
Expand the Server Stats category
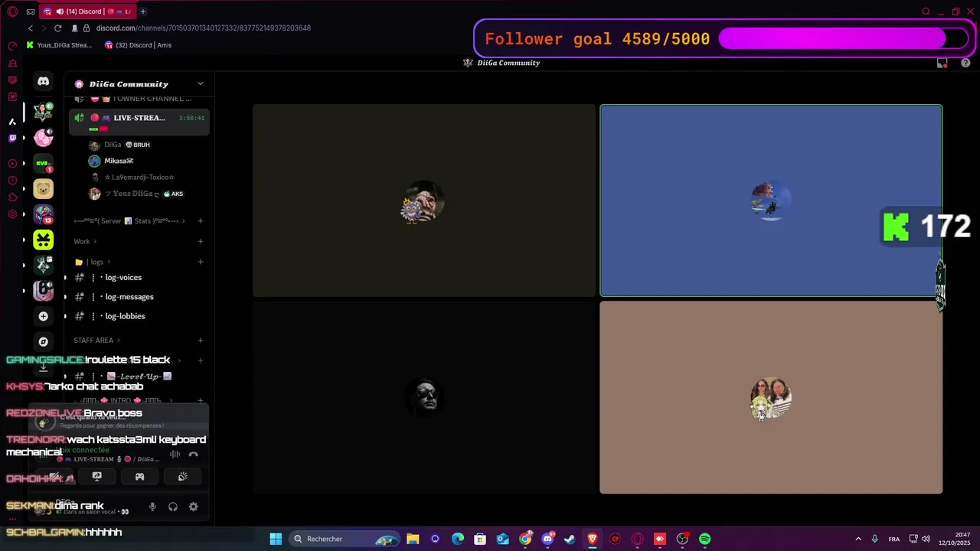[130, 221]
